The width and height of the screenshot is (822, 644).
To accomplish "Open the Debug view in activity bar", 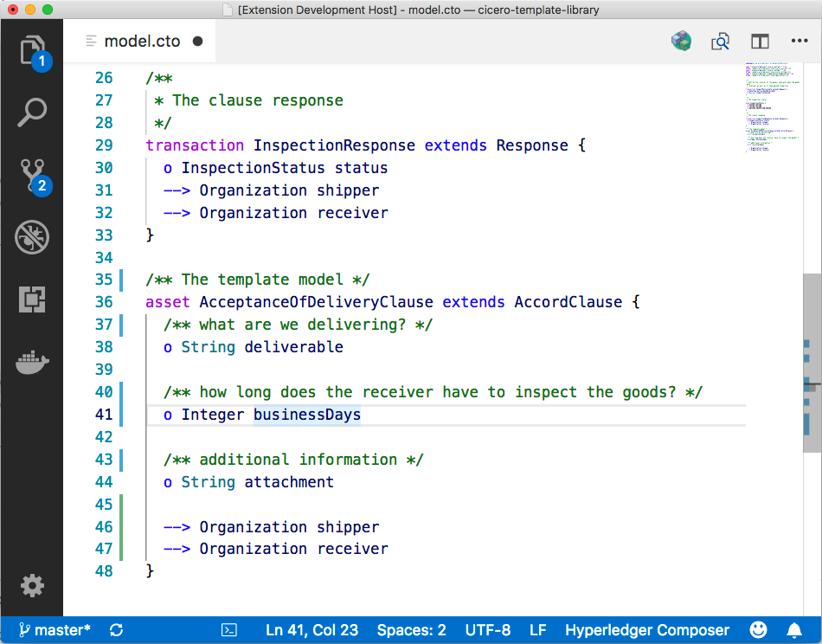I will tap(32, 237).
